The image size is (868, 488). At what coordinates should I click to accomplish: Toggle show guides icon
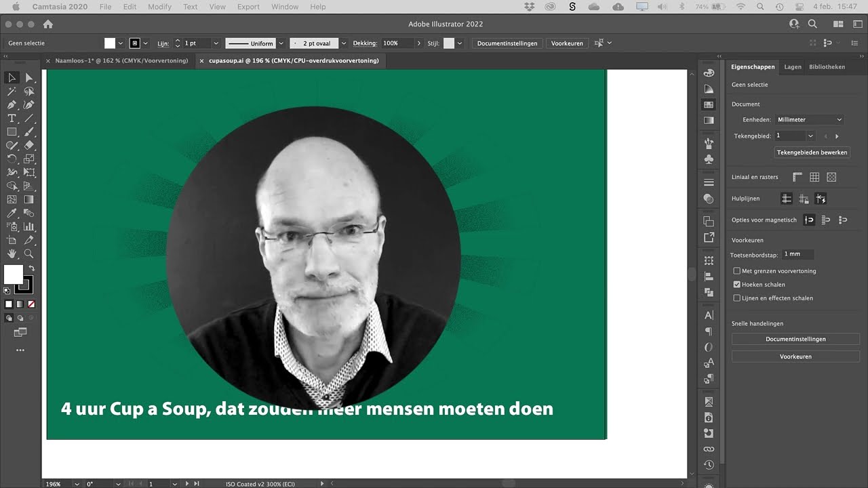click(x=787, y=199)
